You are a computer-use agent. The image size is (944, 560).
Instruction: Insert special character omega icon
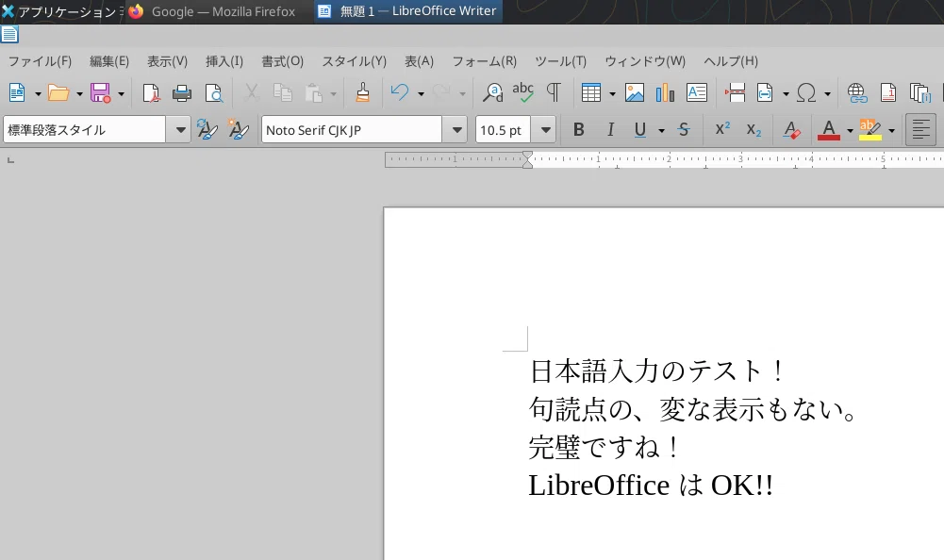(806, 92)
